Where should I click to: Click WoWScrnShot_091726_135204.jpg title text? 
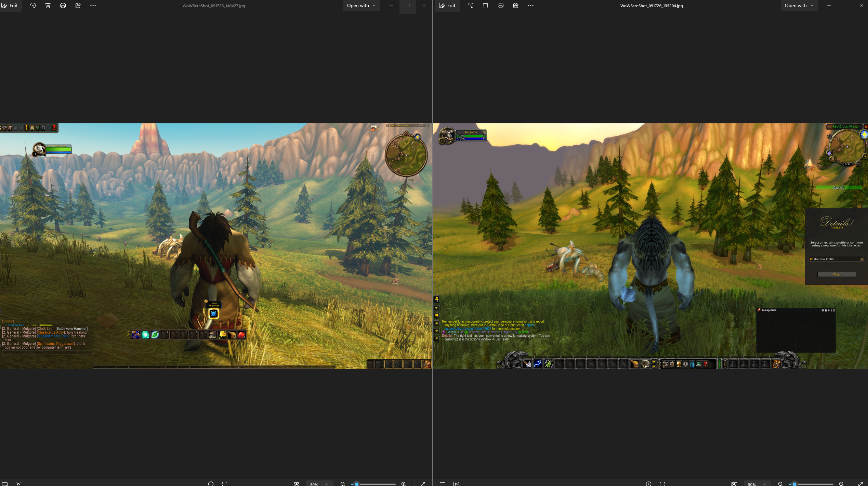click(652, 6)
